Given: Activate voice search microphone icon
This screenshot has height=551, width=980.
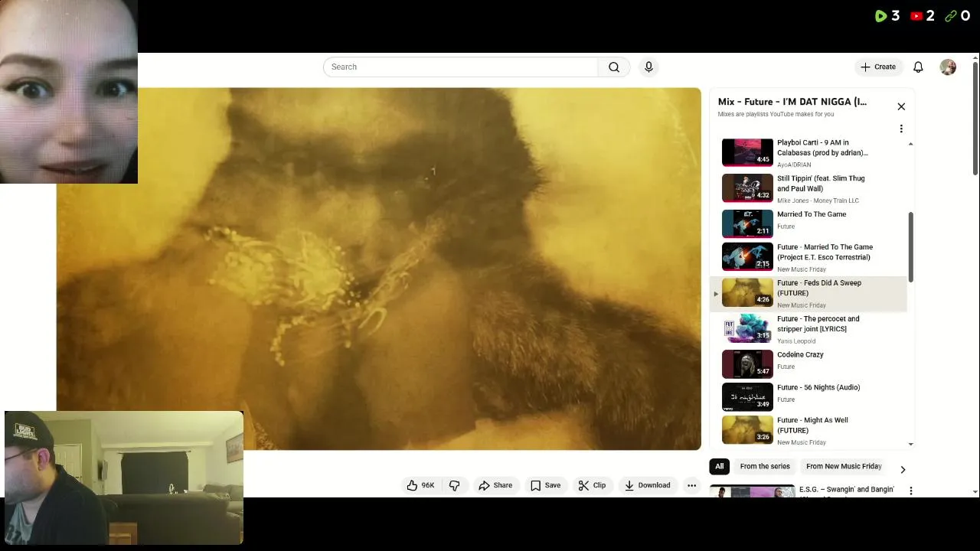Looking at the screenshot, I should point(648,67).
